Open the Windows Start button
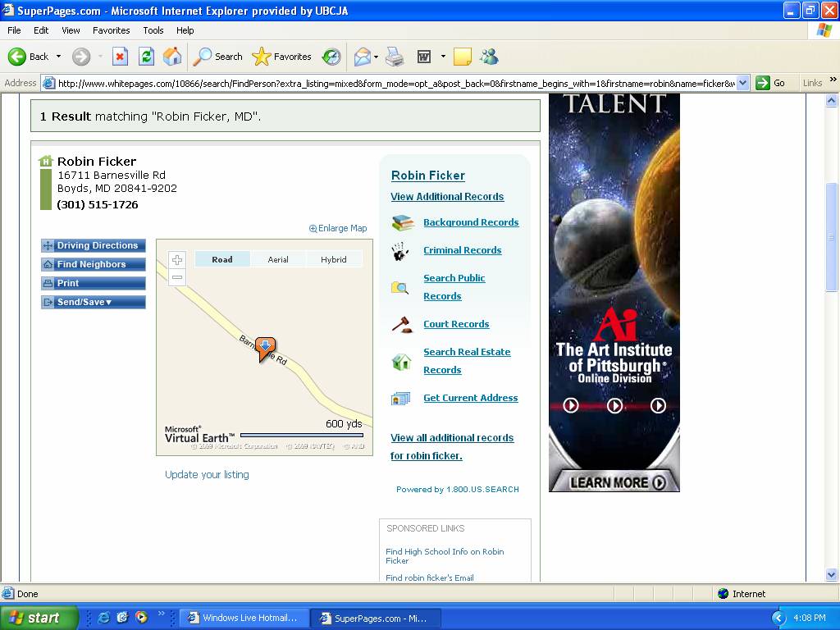Viewport: 840px width, 630px height. tap(38, 618)
